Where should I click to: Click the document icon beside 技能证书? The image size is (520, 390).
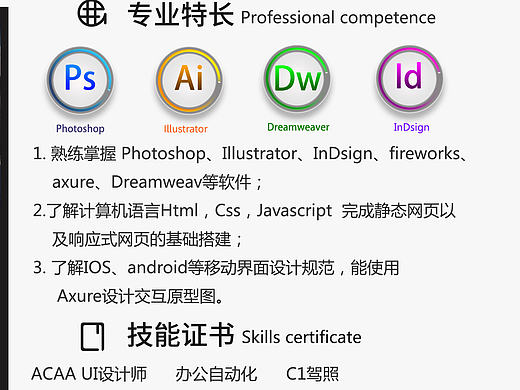pyautogui.click(x=93, y=336)
